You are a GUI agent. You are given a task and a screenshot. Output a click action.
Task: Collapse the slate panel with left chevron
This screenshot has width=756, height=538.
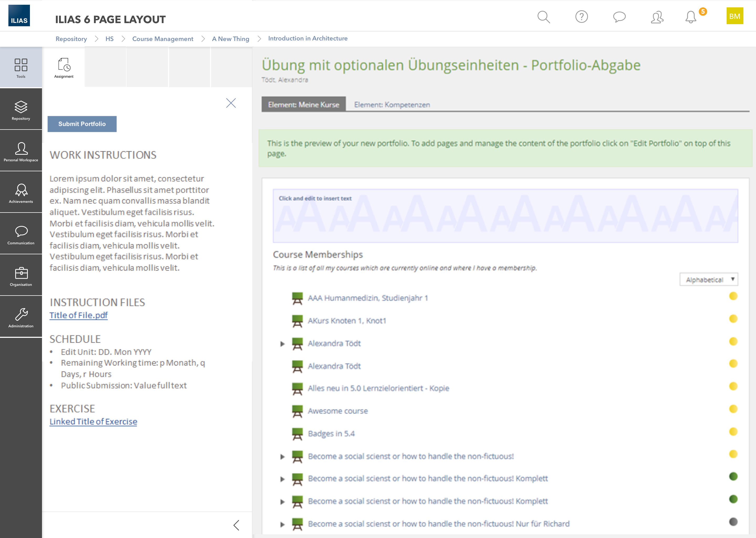coord(236,525)
